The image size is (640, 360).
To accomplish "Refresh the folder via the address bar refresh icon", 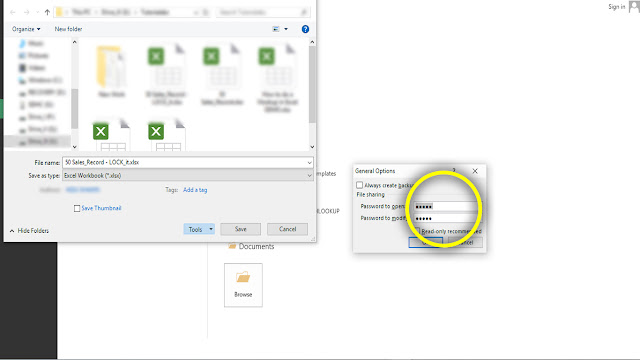I will tap(205, 13).
